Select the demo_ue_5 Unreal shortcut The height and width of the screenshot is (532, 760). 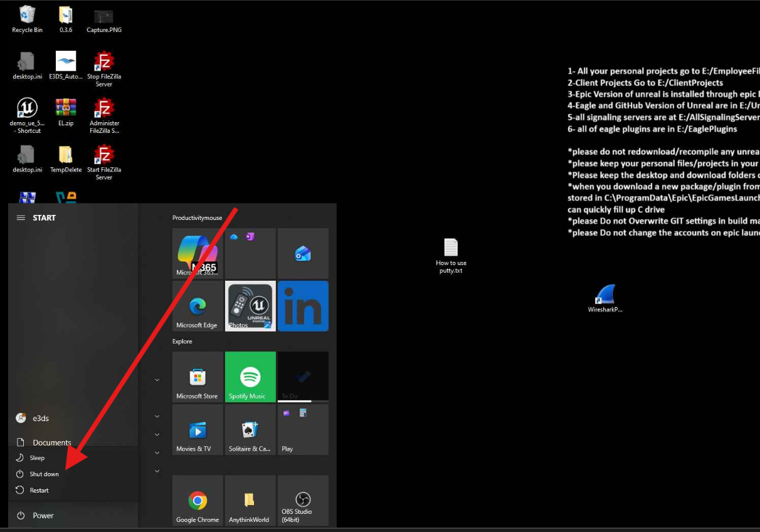[x=27, y=115]
